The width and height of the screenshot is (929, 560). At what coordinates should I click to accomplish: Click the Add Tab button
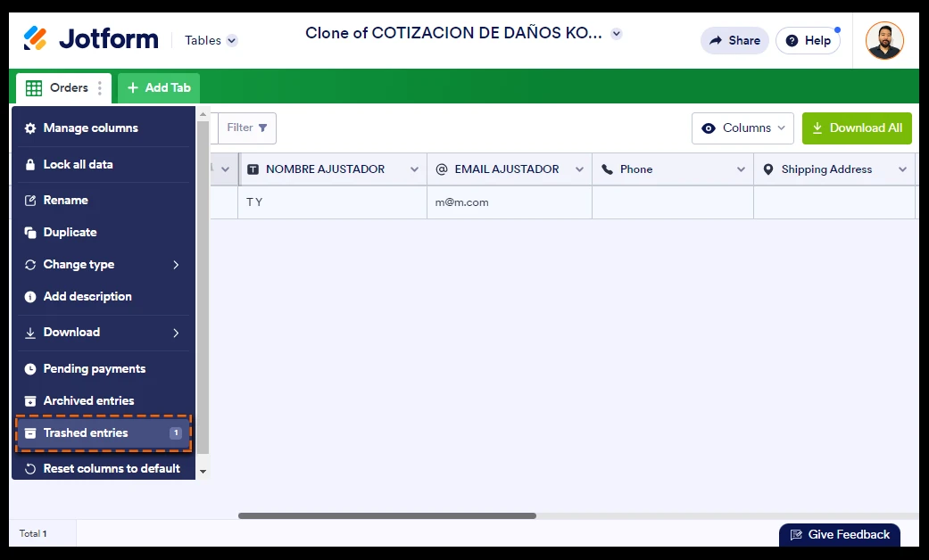[x=159, y=88]
